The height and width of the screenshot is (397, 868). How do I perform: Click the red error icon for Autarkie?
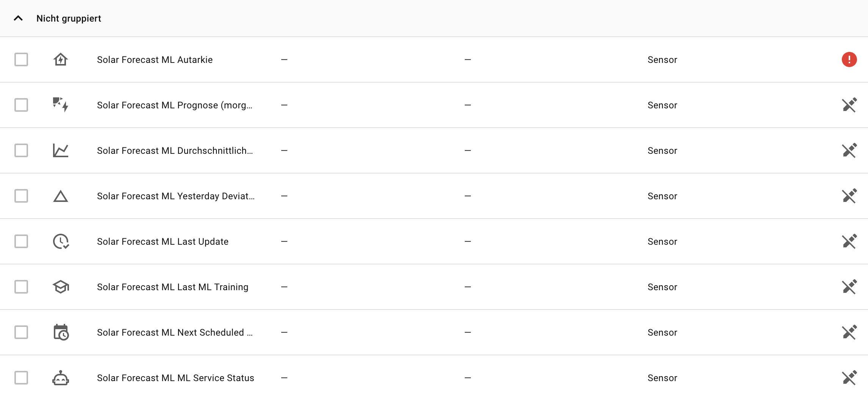(x=849, y=59)
